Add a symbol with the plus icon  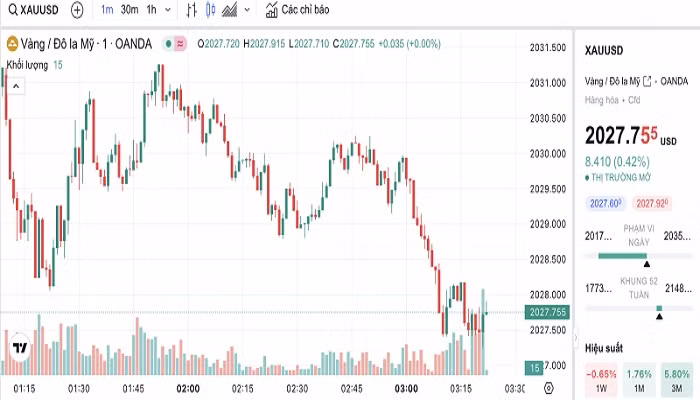click(78, 10)
